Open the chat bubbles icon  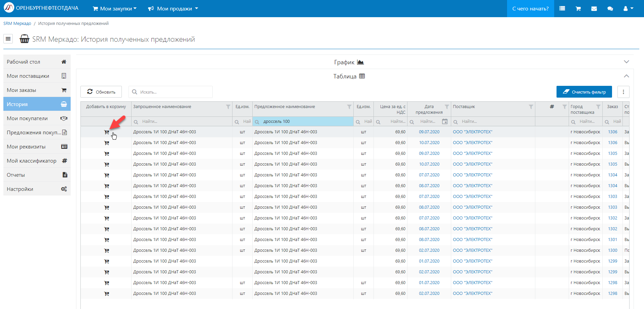[x=610, y=9]
